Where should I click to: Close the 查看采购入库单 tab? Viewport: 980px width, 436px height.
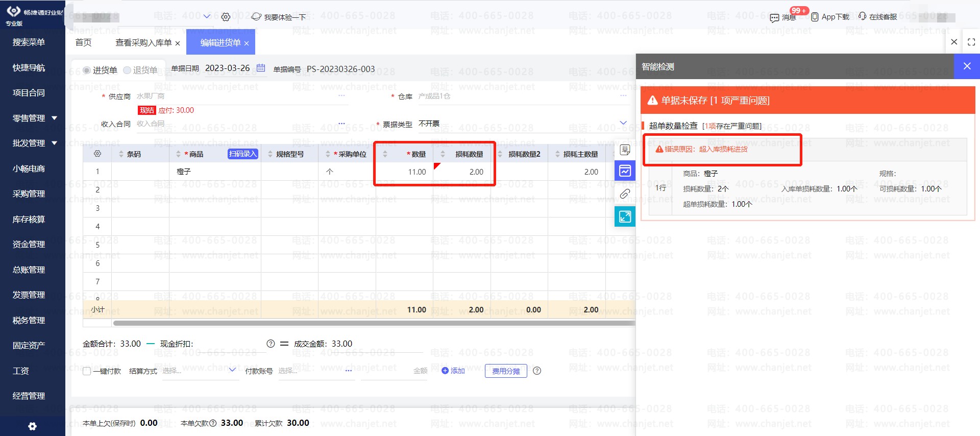(178, 43)
